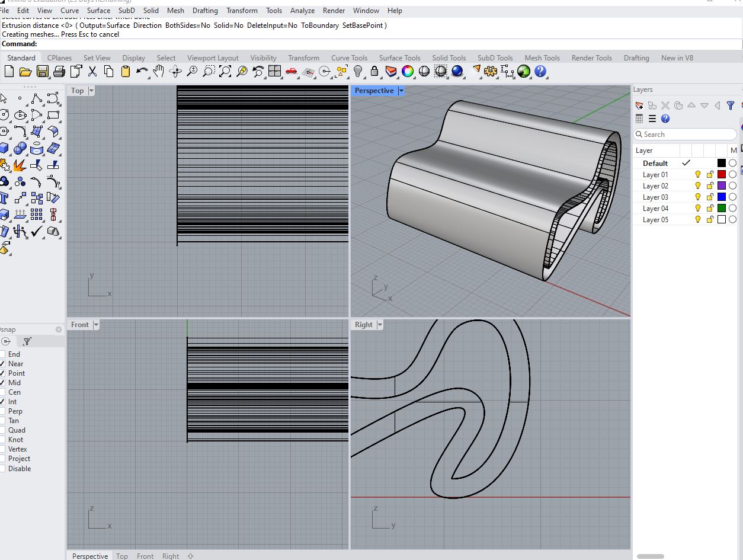Open the Surface menu
Screen dimensions: 743x560
98,11
